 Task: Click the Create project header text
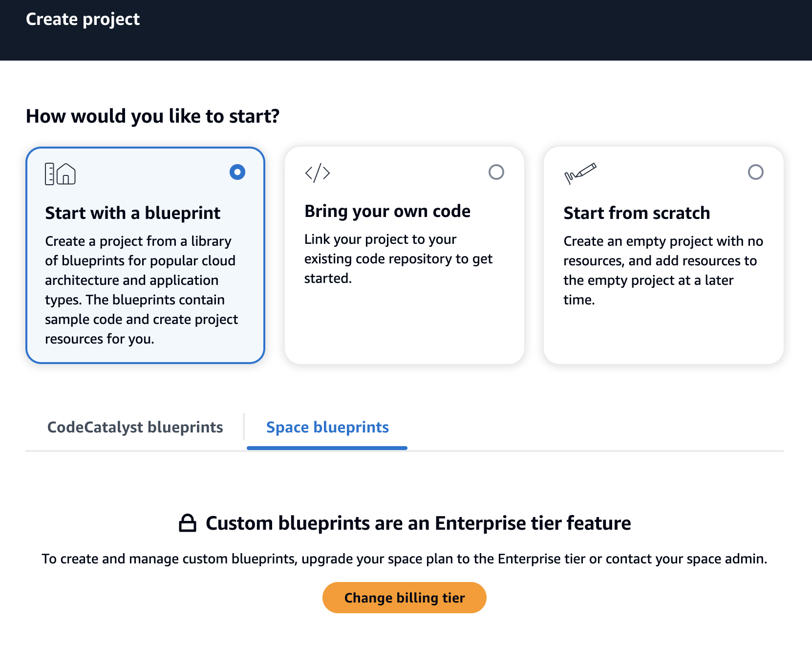pos(83,19)
